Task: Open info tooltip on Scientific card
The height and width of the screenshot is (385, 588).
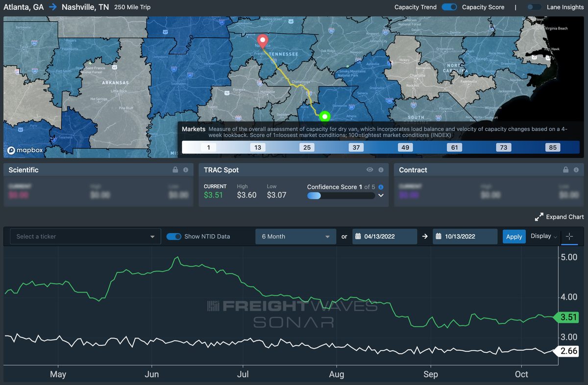Action: tap(186, 170)
